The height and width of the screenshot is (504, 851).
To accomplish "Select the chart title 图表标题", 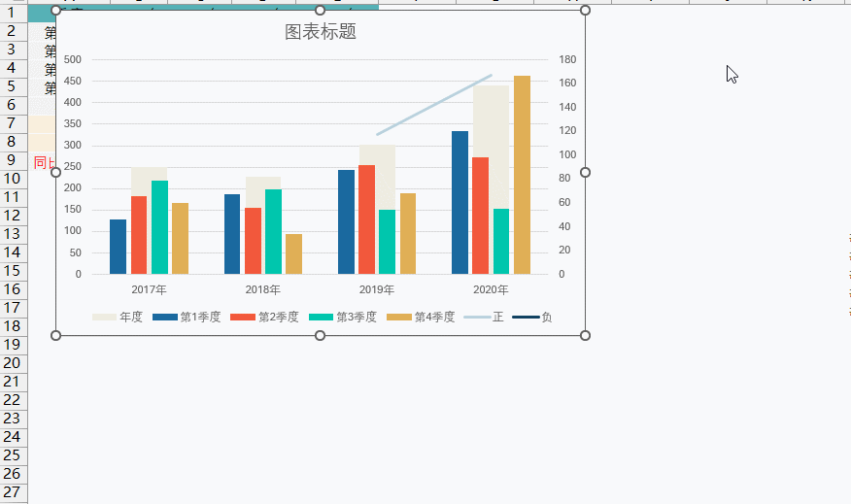I will [x=321, y=32].
